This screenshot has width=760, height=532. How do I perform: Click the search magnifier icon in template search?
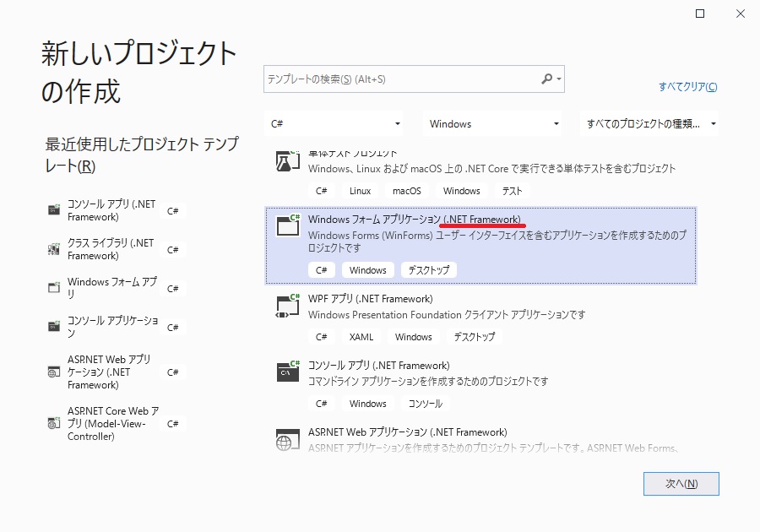[x=547, y=79]
